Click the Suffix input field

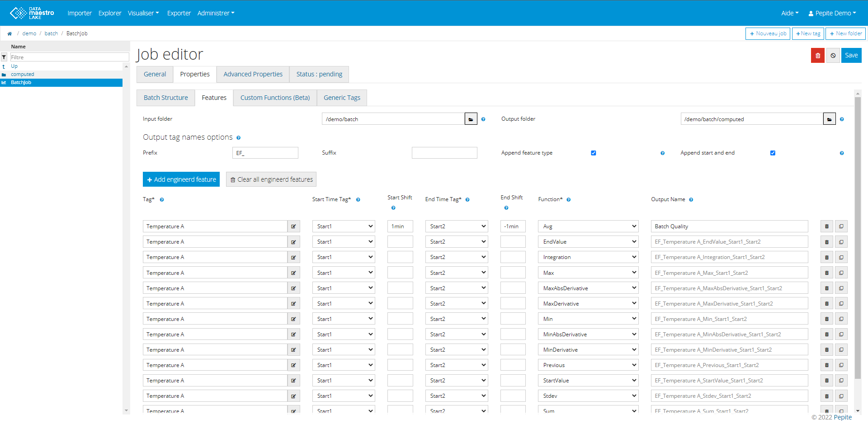(x=444, y=153)
